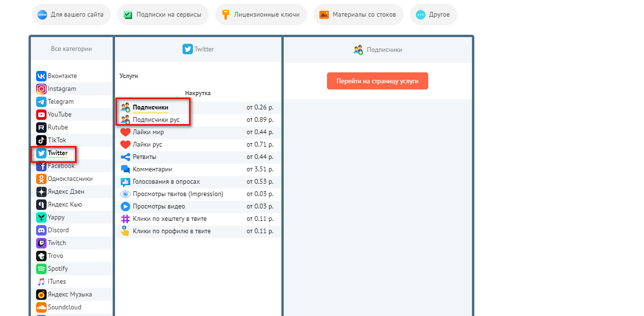Open the Для вашего сайта category tab

pyautogui.click(x=71, y=15)
